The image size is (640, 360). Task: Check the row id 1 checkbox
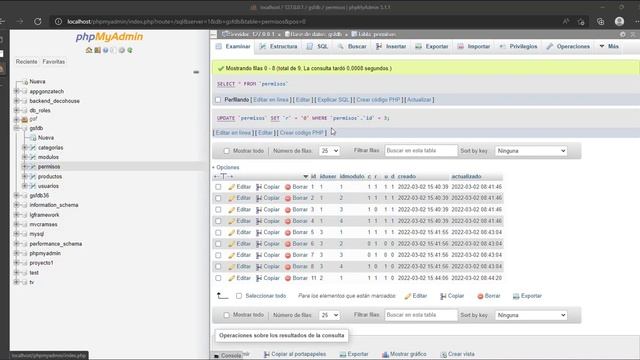[218, 187]
